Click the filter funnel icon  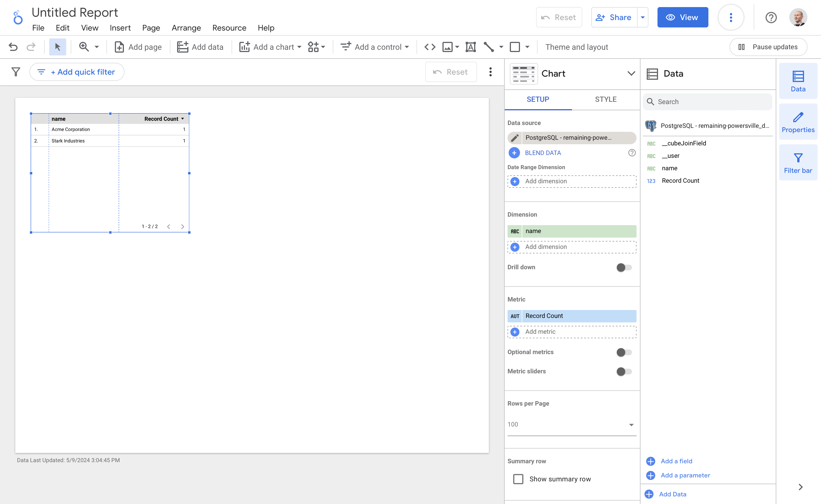pyautogui.click(x=16, y=72)
